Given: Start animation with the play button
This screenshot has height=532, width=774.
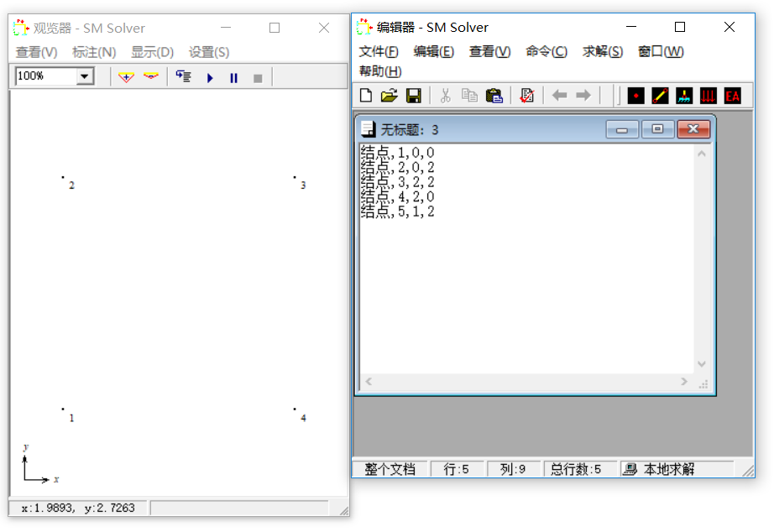Looking at the screenshot, I should 210,78.
